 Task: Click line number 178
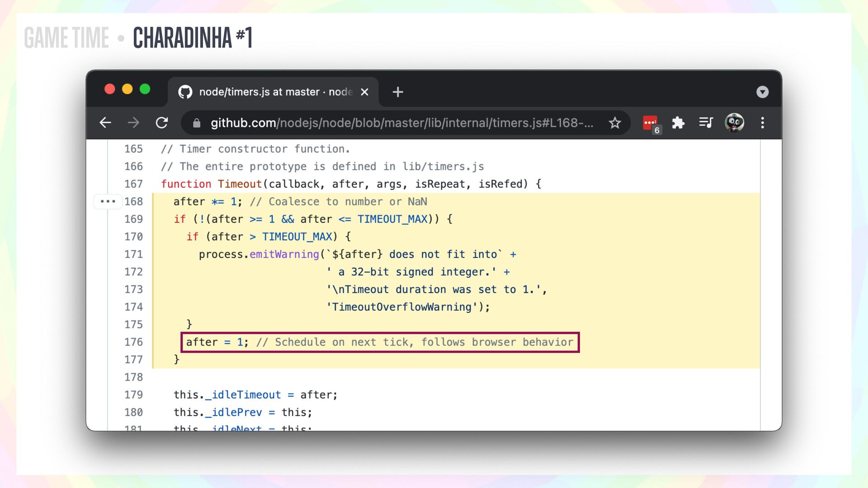pyautogui.click(x=133, y=377)
